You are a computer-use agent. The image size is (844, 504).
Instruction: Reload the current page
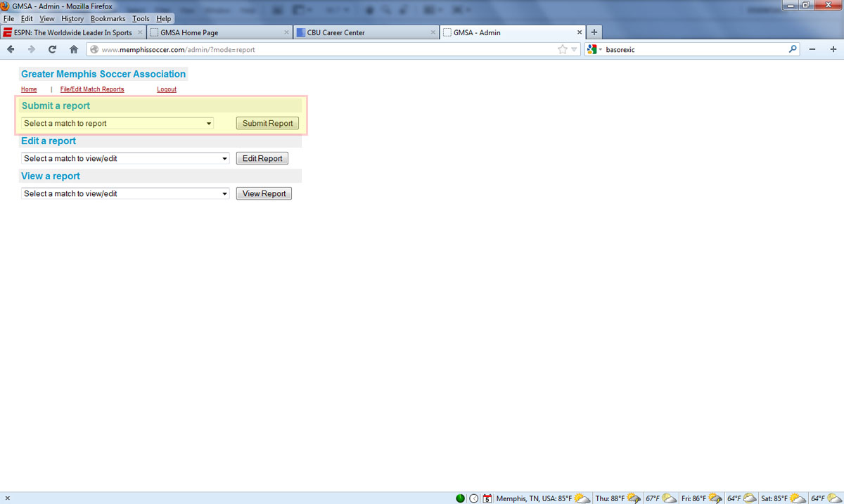[52, 49]
